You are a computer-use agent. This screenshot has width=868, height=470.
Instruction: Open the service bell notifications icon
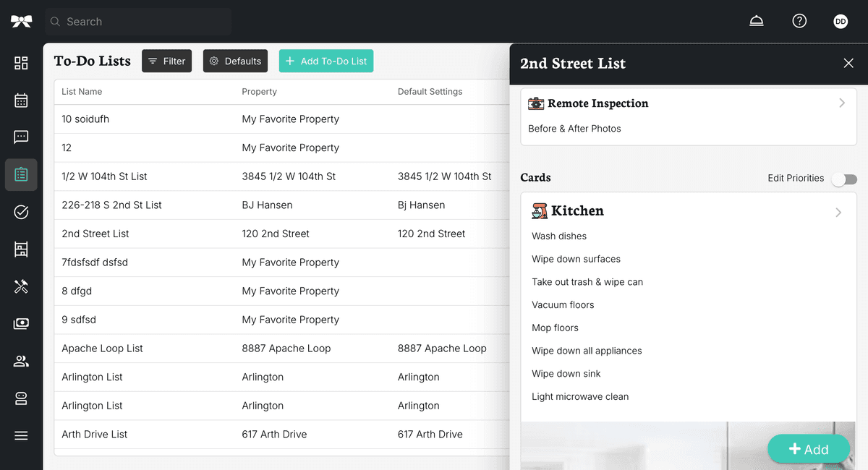[756, 21]
